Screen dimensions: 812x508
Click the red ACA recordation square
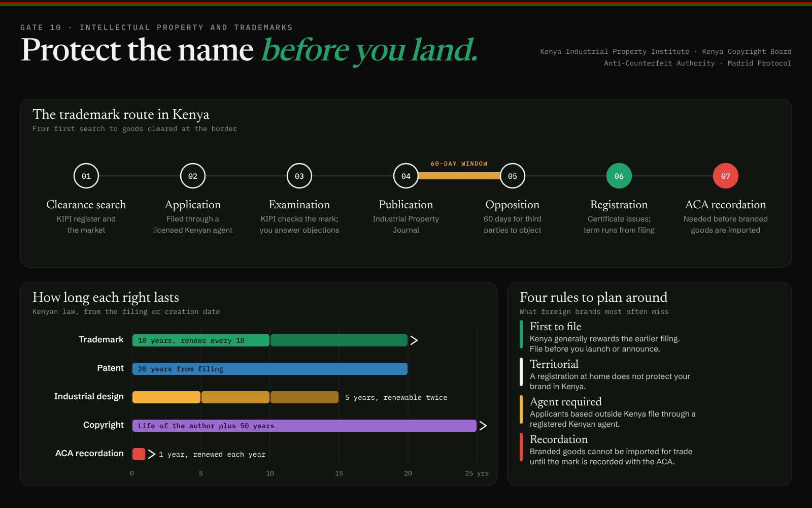point(139,454)
